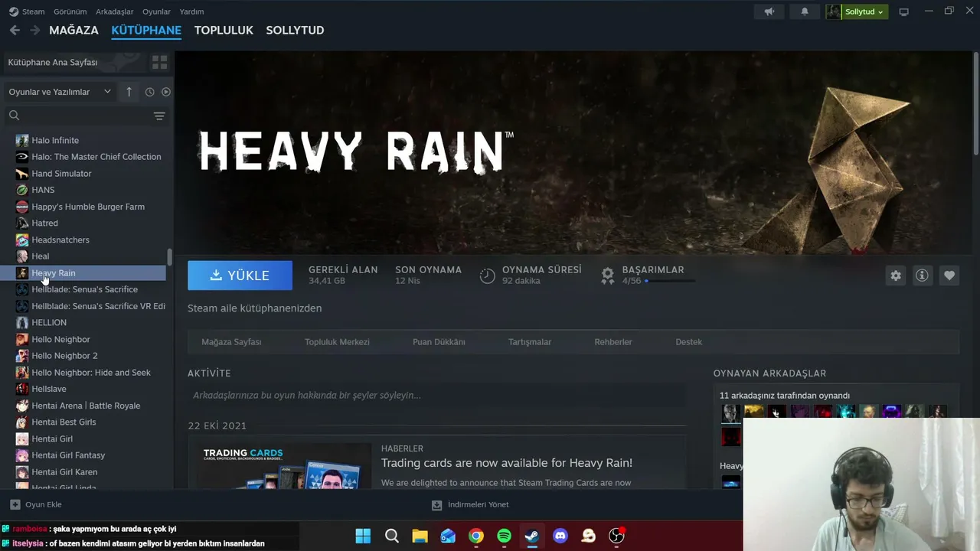This screenshot has height=551, width=980.
Task: Click the ready-to-play filter icon
Action: pyautogui.click(x=165, y=92)
